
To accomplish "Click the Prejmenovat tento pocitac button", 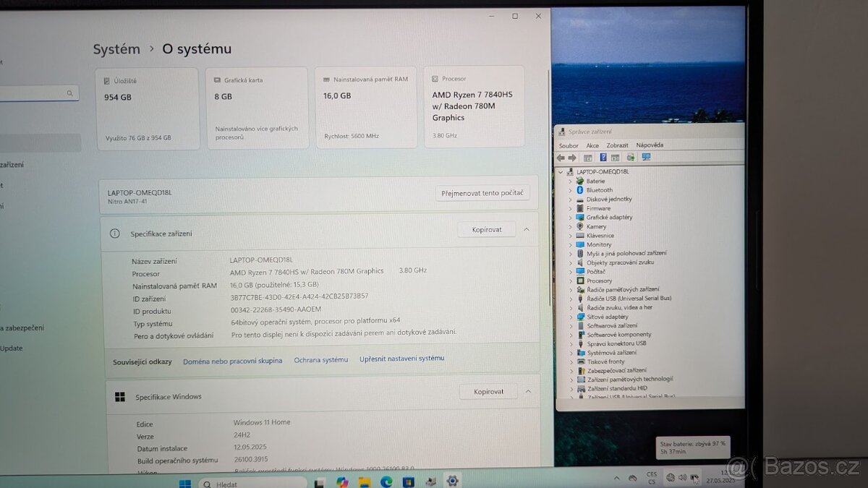I will [x=482, y=192].
